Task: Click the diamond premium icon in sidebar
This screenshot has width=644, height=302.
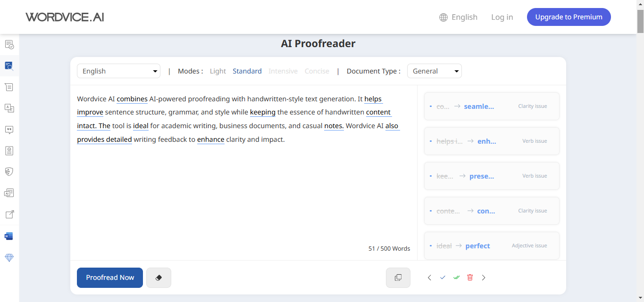Action: tap(9, 258)
